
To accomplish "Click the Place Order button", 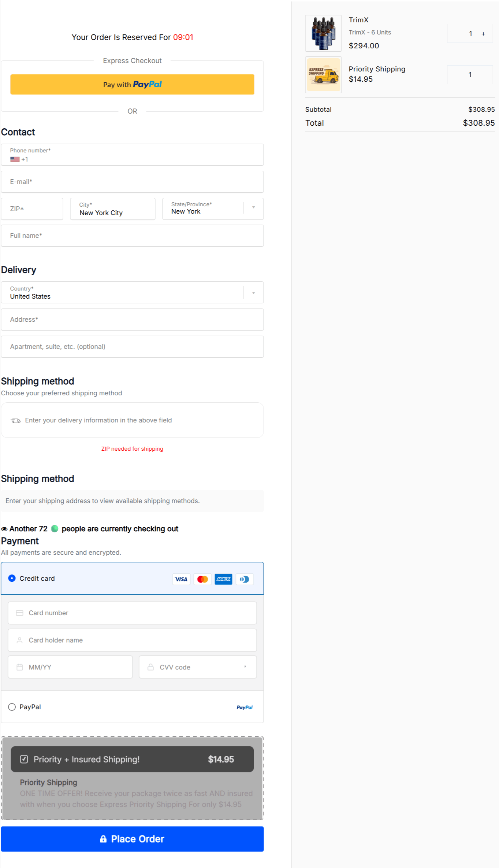I will pos(132,839).
